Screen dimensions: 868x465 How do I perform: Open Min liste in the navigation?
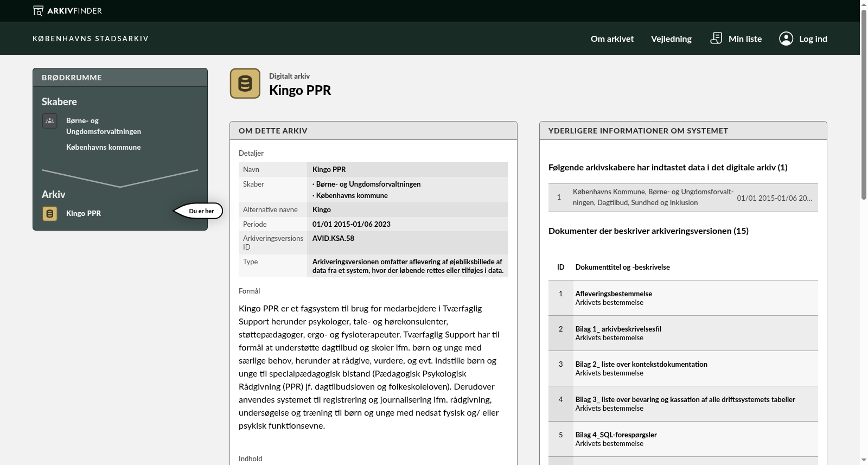click(x=745, y=39)
